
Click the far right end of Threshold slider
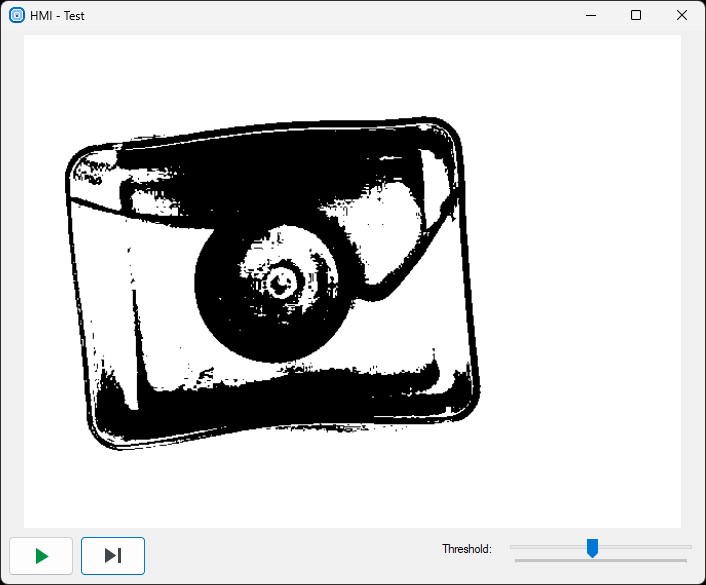(690, 547)
